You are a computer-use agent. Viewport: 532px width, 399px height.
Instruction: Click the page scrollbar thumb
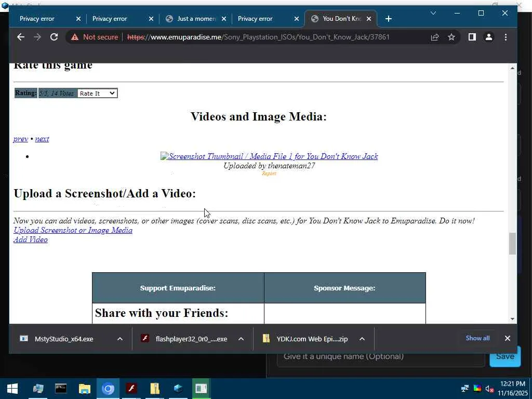click(512, 244)
